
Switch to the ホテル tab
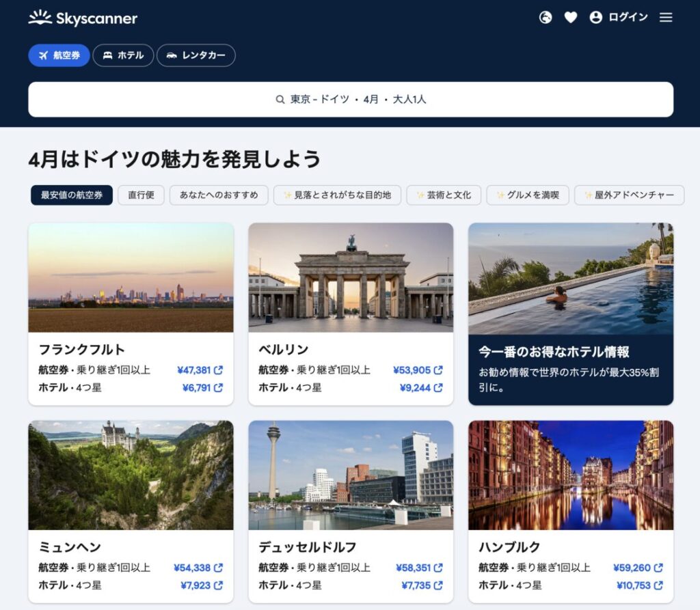click(x=123, y=55)
